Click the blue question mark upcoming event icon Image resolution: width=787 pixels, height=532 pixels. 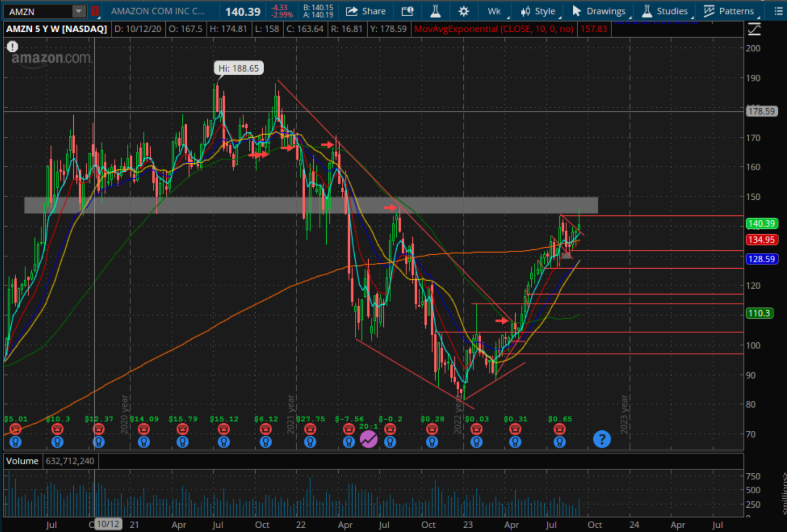click(x=602, y=439)
